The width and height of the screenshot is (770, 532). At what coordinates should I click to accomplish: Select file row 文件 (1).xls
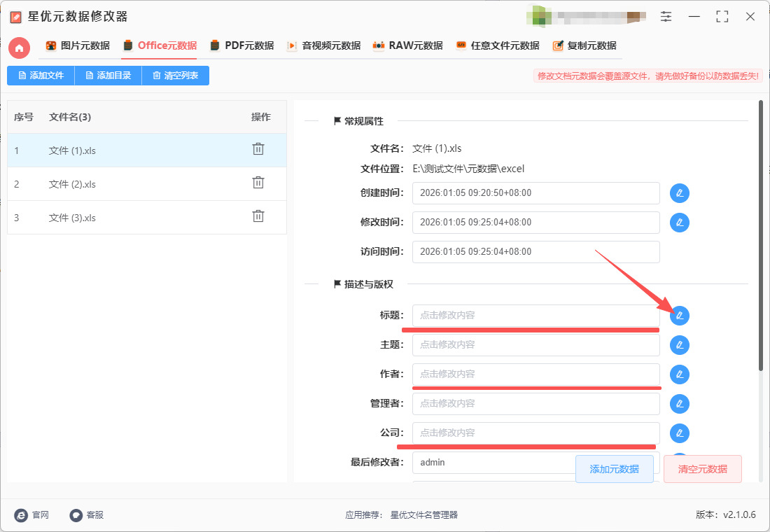[x=147, y=150]
